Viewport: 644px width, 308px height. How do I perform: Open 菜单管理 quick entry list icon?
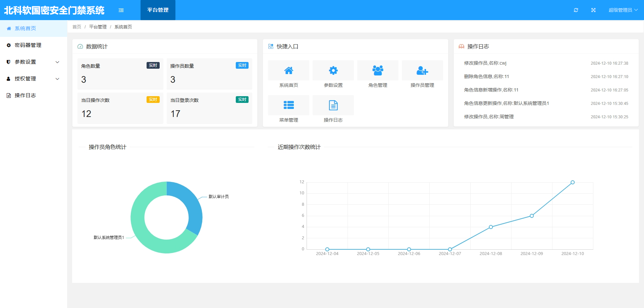[288, 105]
